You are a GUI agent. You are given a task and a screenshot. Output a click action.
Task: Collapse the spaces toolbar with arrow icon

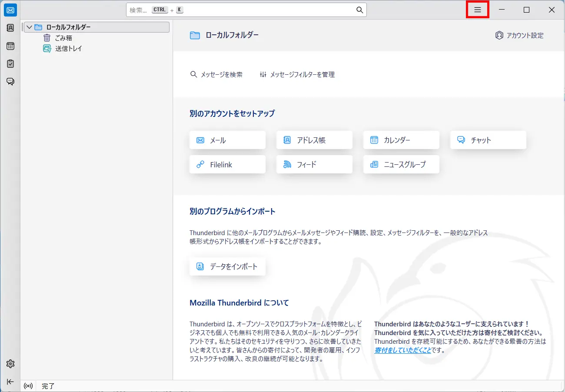click(x=10, y=382)
